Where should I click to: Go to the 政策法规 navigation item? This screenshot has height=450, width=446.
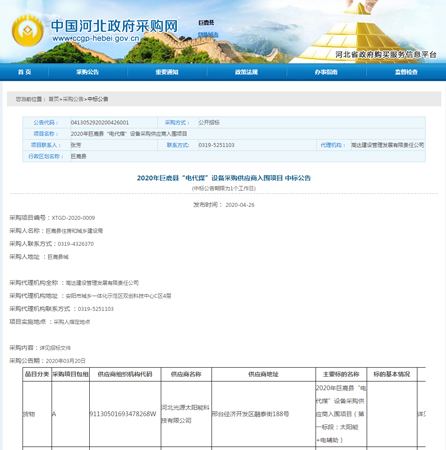246,72
